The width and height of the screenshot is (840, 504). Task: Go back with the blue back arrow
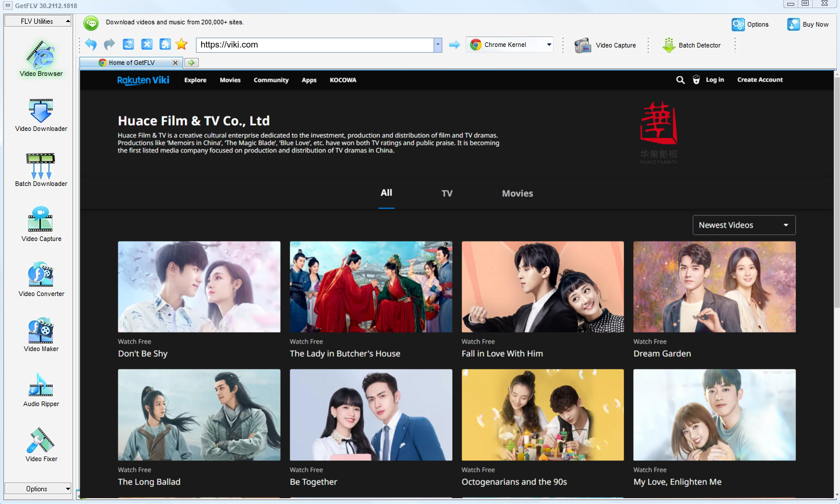point(91,45)
